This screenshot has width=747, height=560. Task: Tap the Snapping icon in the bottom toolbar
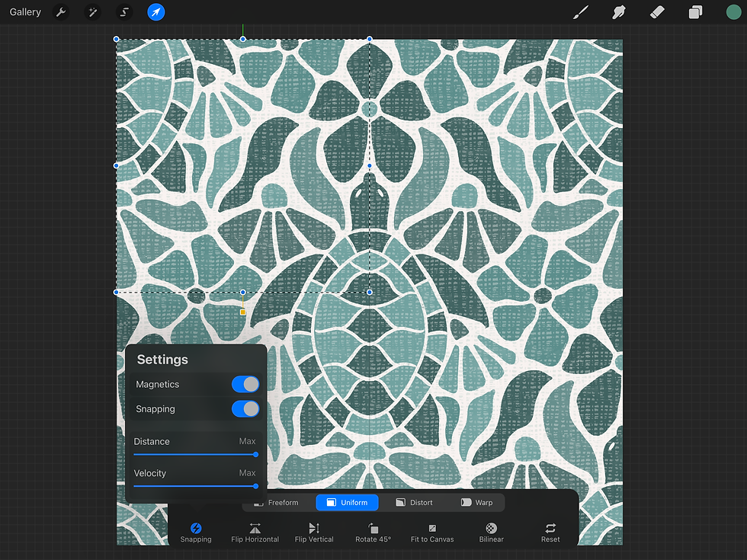click(196, 531)
